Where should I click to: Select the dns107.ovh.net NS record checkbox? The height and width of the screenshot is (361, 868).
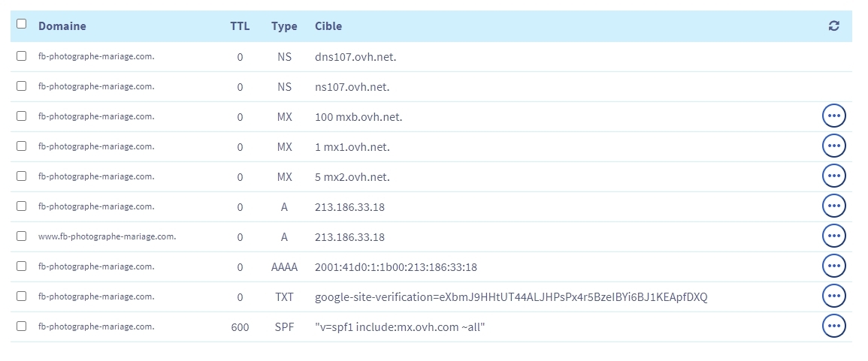point(21,56)
